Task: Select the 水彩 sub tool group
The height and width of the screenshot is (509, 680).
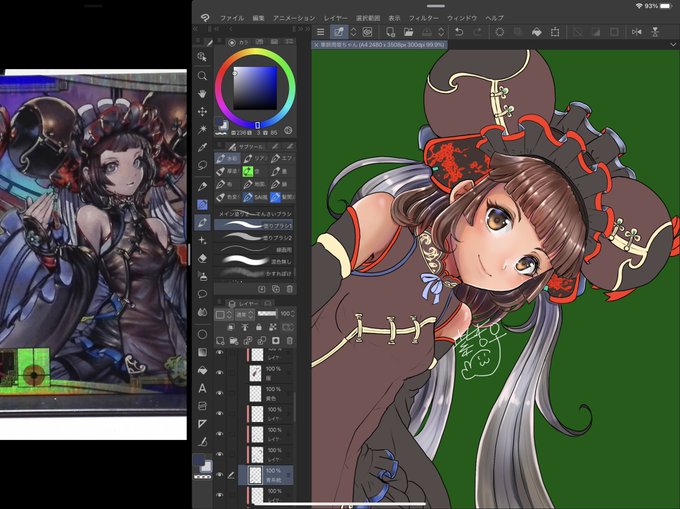Action: click(228, 159)
